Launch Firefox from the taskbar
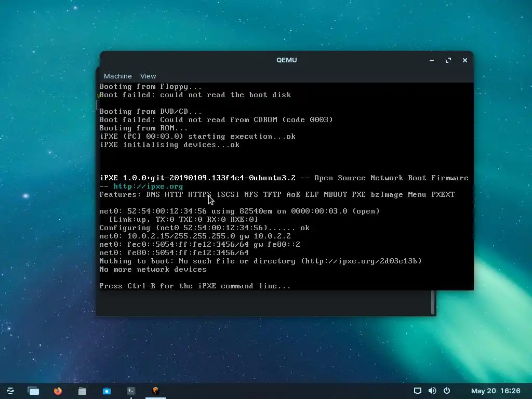This screenshot has width=532, height=399. (58, 391)
